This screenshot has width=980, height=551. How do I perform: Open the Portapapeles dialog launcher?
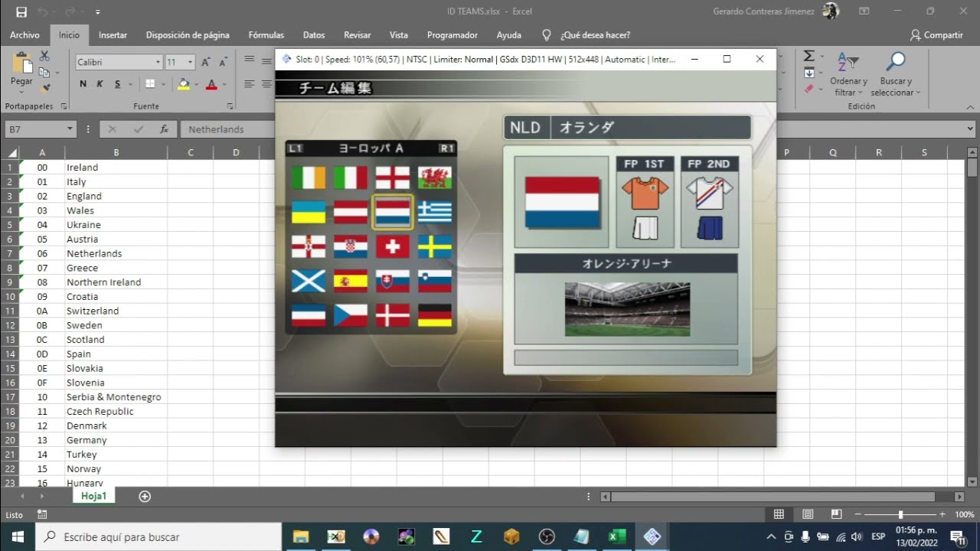coord(64,106)
